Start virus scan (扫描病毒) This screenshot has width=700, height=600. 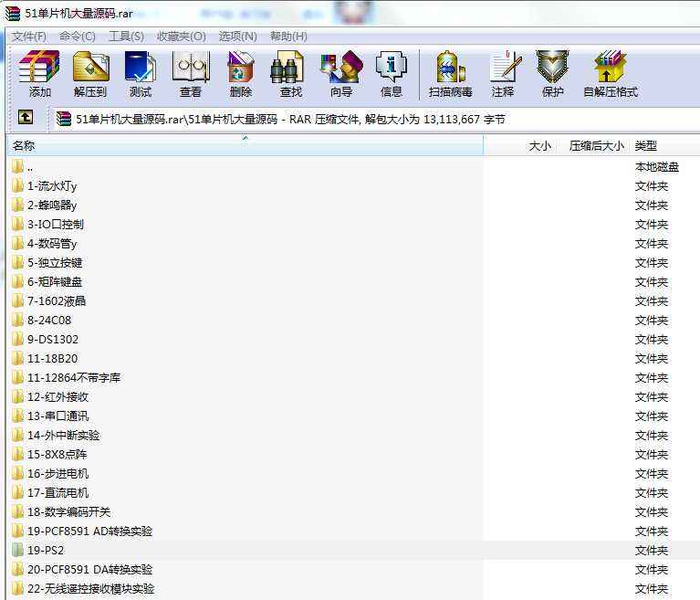(x=451, y=67)
